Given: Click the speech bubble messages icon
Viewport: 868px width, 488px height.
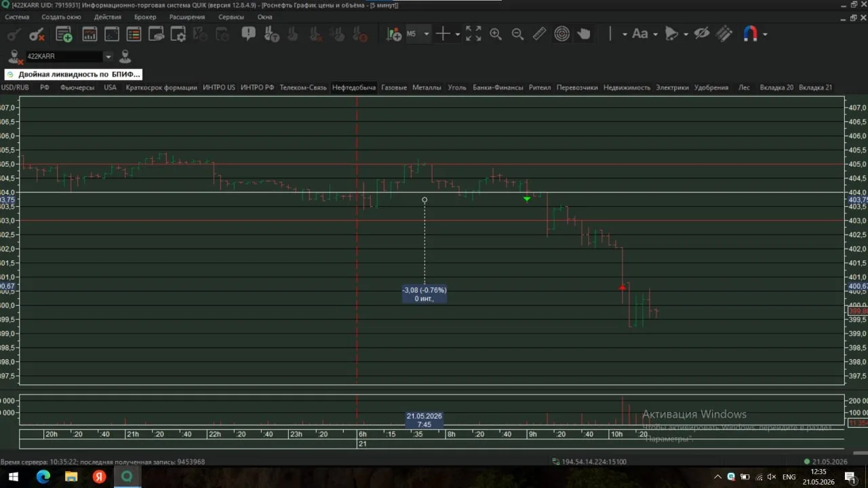Looking at the screenshot, I should (248, 33).
